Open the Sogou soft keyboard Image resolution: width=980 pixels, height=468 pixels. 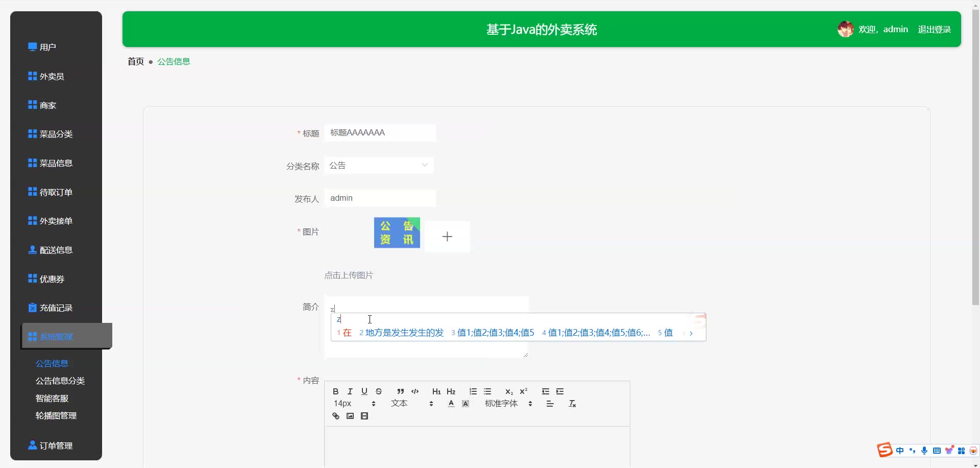coord(937,451)
